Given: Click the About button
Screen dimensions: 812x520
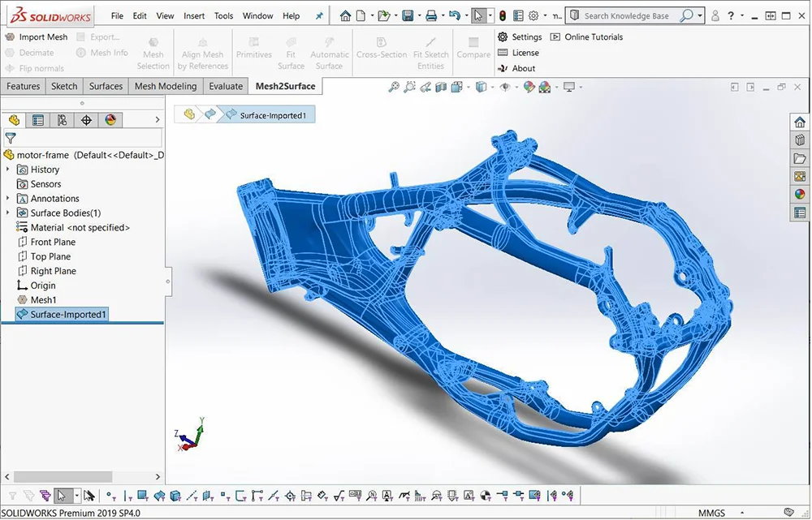Looking at the screenshot, I should [x=523, y=68].
